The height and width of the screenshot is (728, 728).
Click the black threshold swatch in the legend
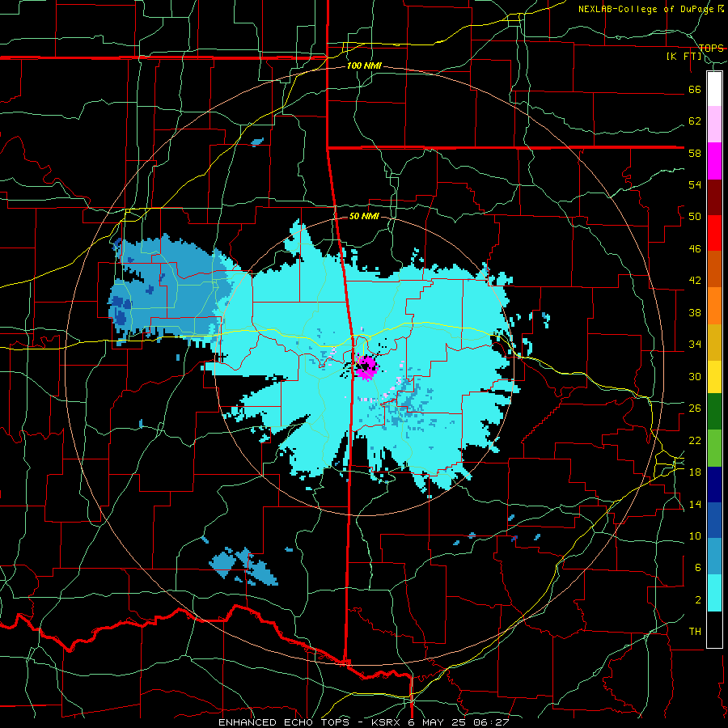point(714,629)
